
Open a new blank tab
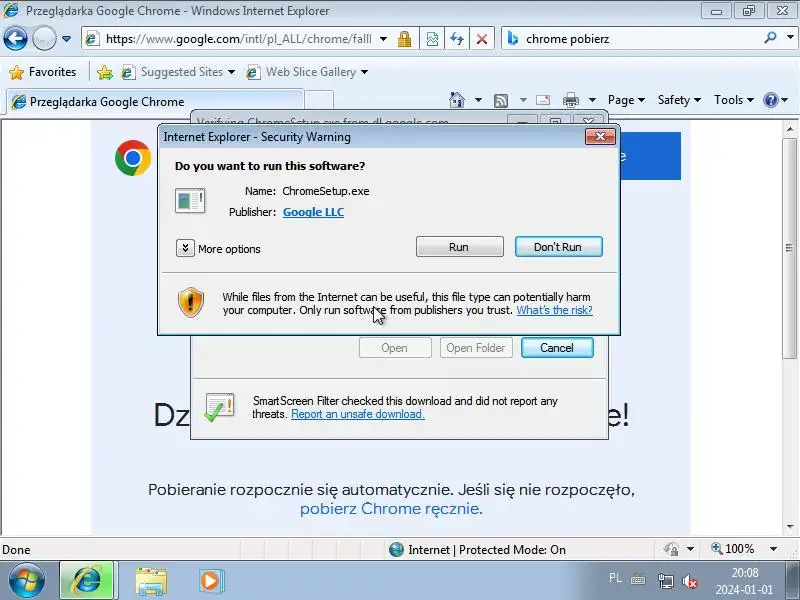click(x=319, y=101)
